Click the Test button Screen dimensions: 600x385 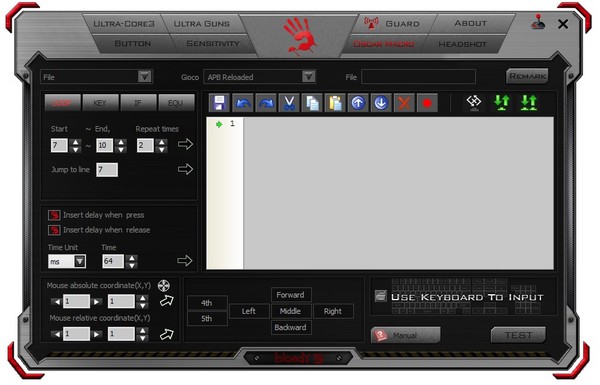(x=518, y=335)
